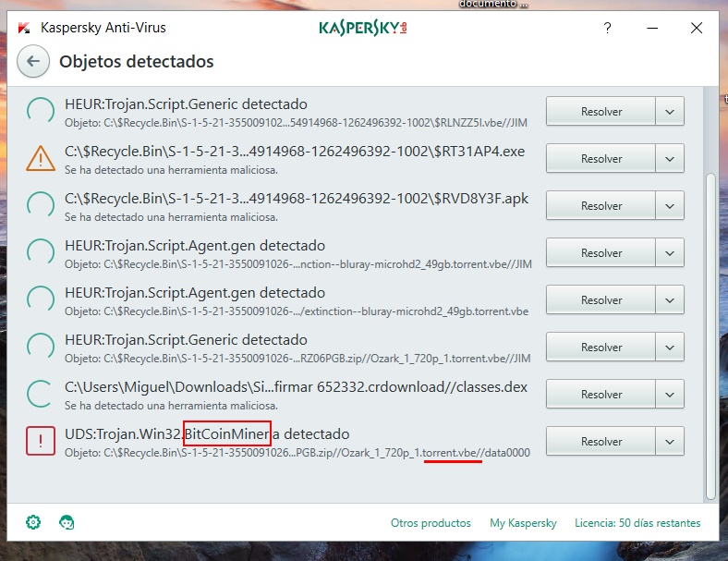Minimize the Kaspersky window
Image resolution: width=728 pixels, height=561 pixels.
point(652,29)
